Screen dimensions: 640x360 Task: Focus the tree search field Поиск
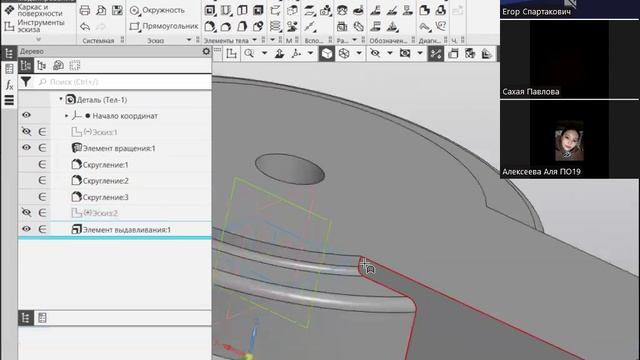point(124,82)
